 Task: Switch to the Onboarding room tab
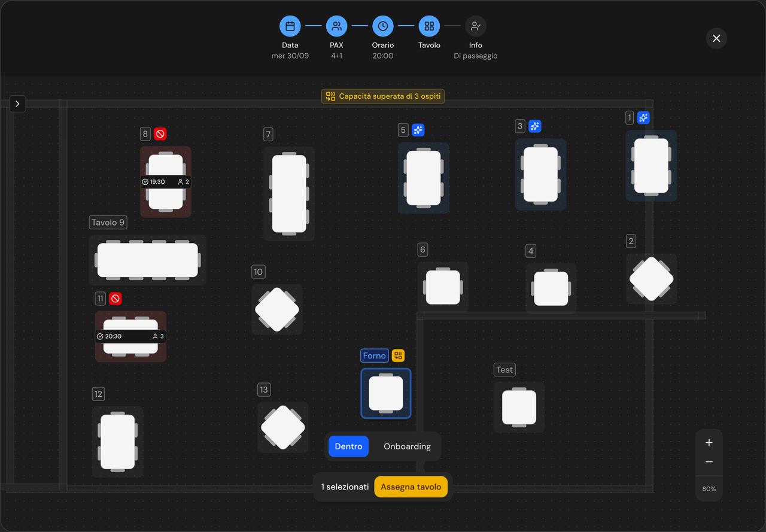click(x=407, y=446)
